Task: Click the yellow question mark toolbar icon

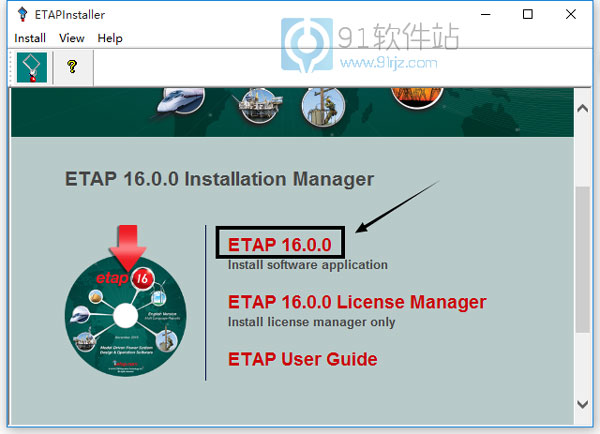Action: pyautogui.click(x=72, y=68)
